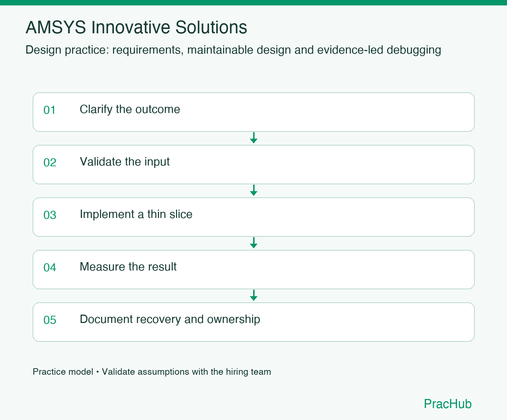This screenshot has height=420, width=507.
Task: Click step number 02
Action: click(50, 163)
